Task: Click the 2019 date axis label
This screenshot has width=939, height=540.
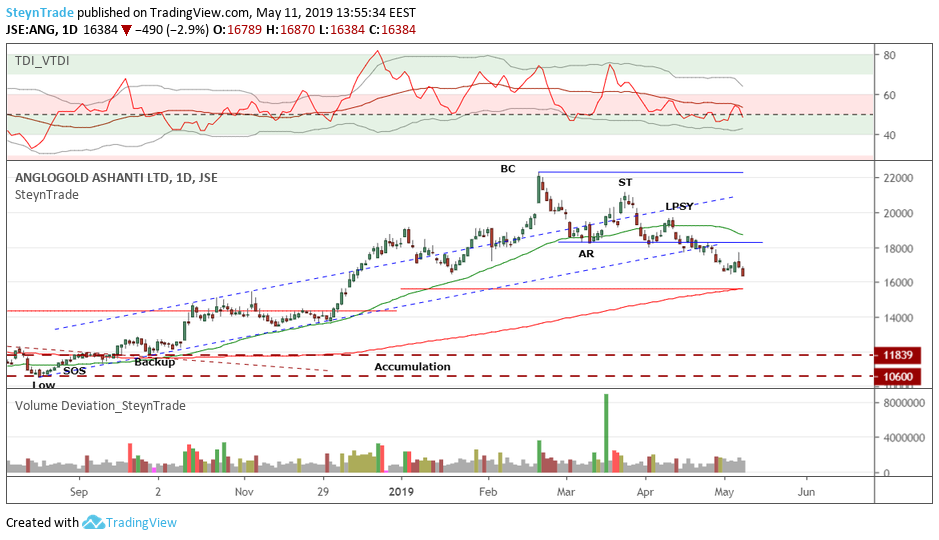Action: 401,492
